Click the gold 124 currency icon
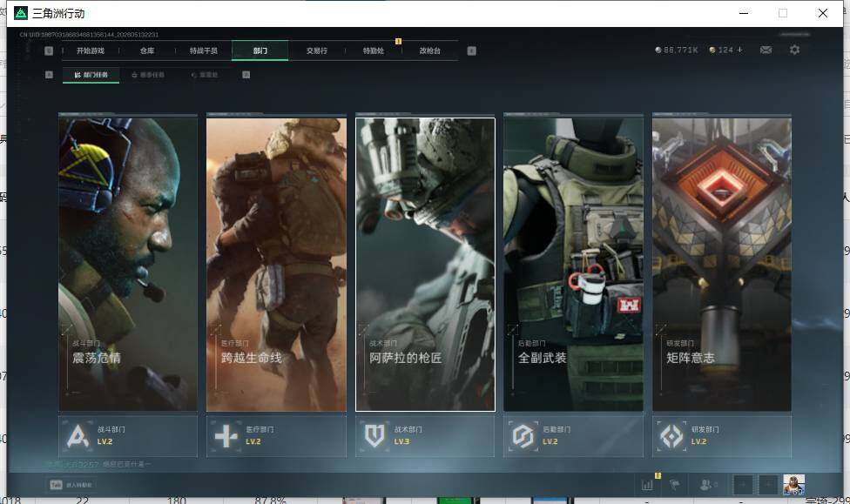Viewport: 850px width, 504px height. (712, 50)
